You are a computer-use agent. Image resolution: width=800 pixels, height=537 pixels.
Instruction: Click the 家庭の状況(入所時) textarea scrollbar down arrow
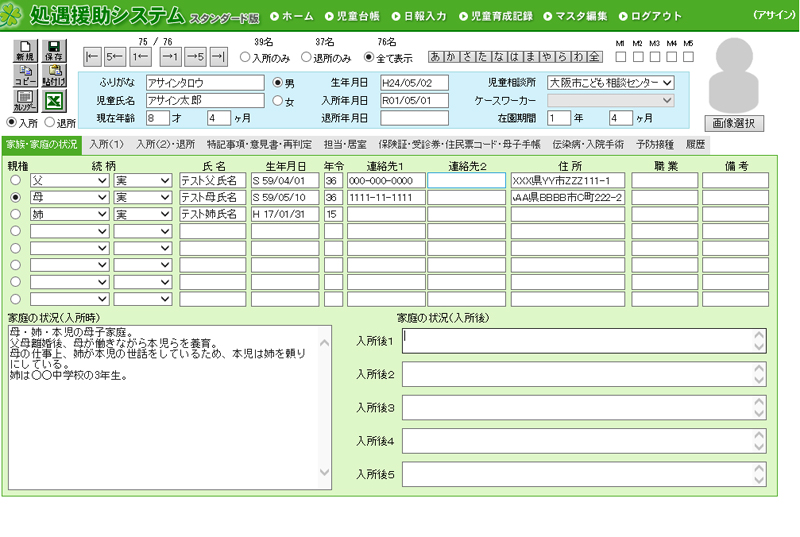(324, 472)
